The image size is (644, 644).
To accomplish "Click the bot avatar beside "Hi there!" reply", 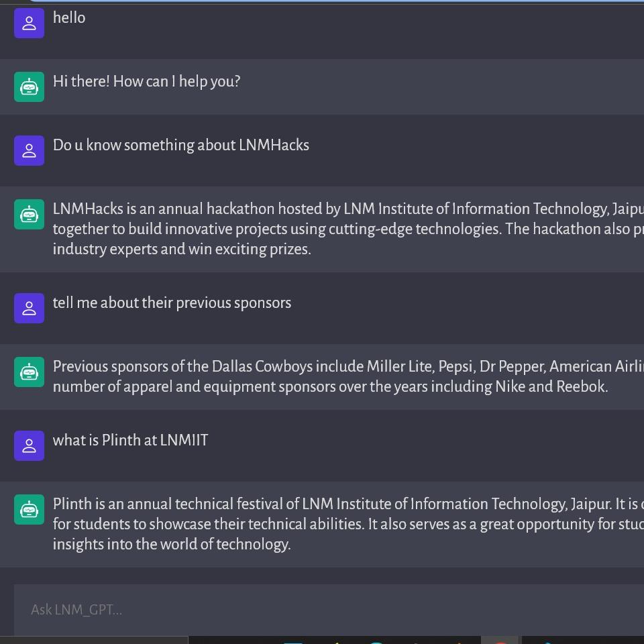I will tap(29, 87).
